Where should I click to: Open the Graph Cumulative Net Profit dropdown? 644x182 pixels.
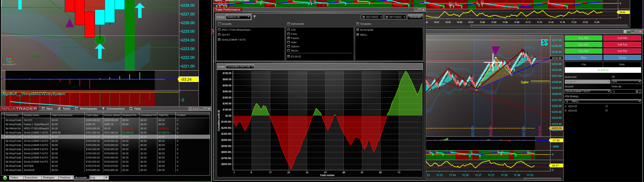pyautogui.click(x=240, y=67)
